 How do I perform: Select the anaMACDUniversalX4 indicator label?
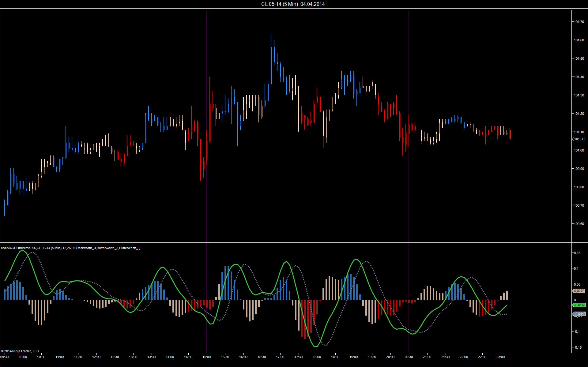(x=70, y=248)
